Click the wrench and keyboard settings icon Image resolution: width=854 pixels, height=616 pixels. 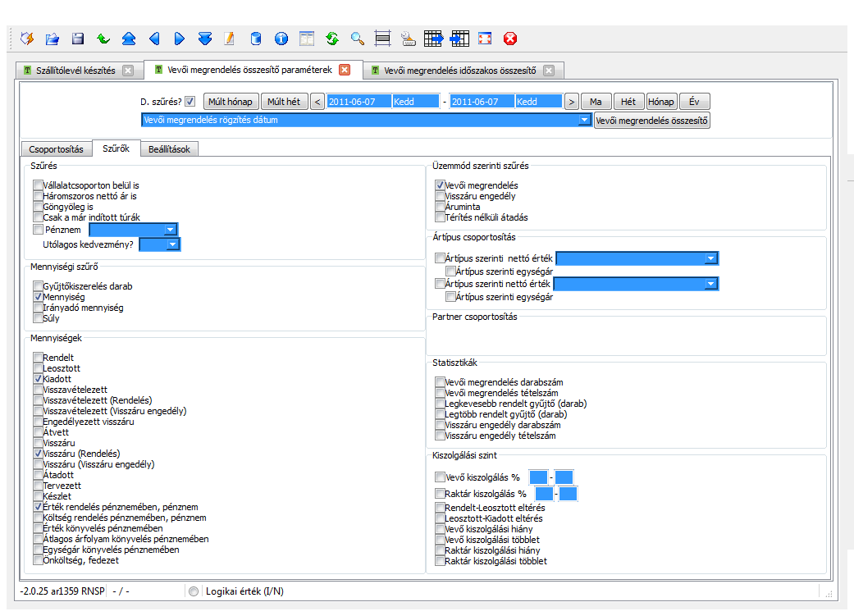[x=408, y=39]
